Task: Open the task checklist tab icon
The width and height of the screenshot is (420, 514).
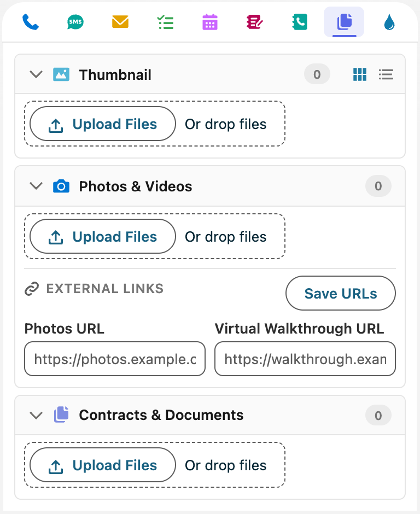Action: pyautogui.click(x=165, y=22)
